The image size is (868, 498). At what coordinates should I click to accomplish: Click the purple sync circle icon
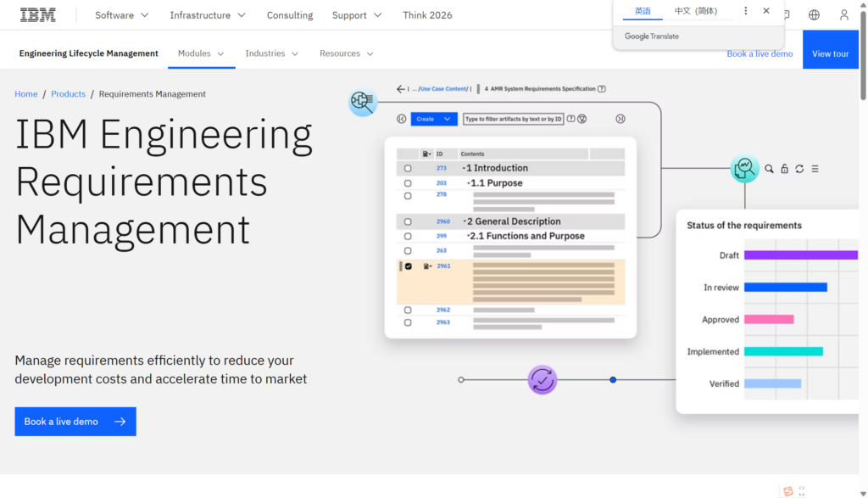[542, 379]
